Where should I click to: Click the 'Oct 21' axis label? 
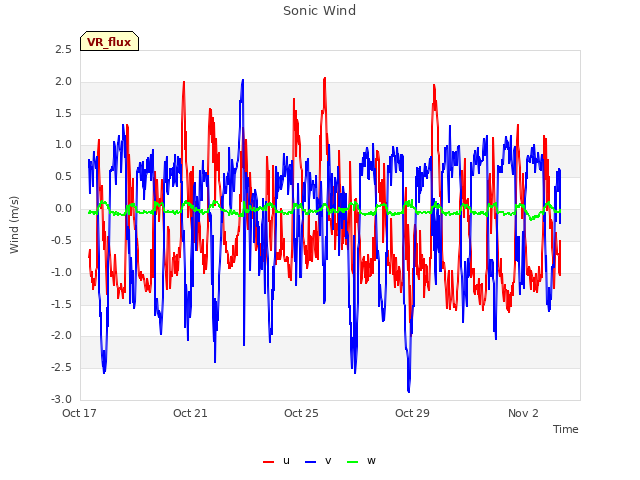coord(190,413)
